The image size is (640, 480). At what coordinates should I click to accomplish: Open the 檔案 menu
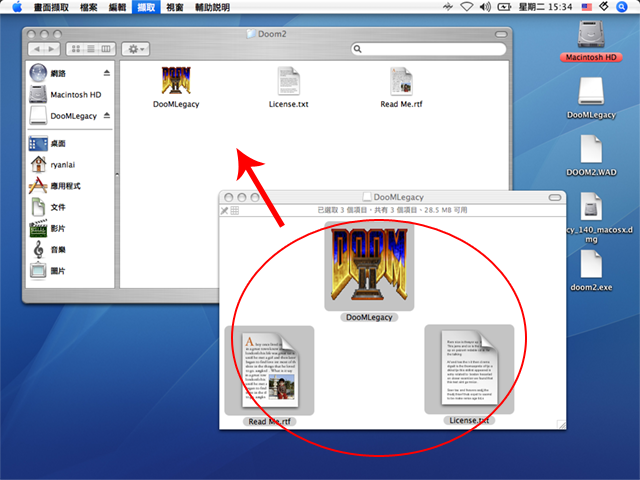(x=89, y=7)
